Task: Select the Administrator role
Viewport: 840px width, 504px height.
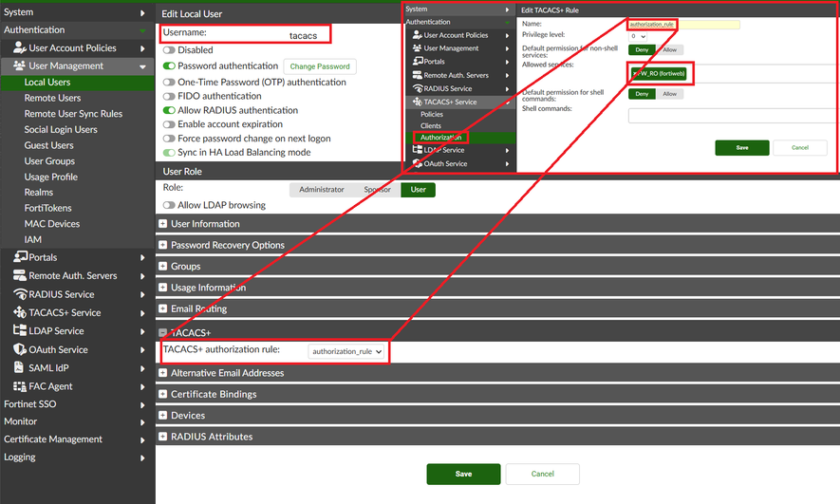Action: pyautogui.click(x=322, y=190)
